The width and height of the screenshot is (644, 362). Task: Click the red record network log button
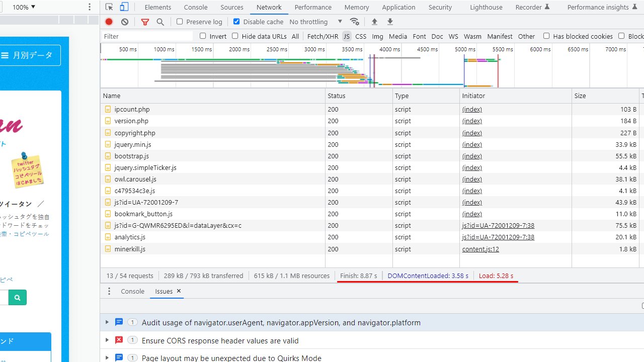pyautogui.click(x=109, y=22)
